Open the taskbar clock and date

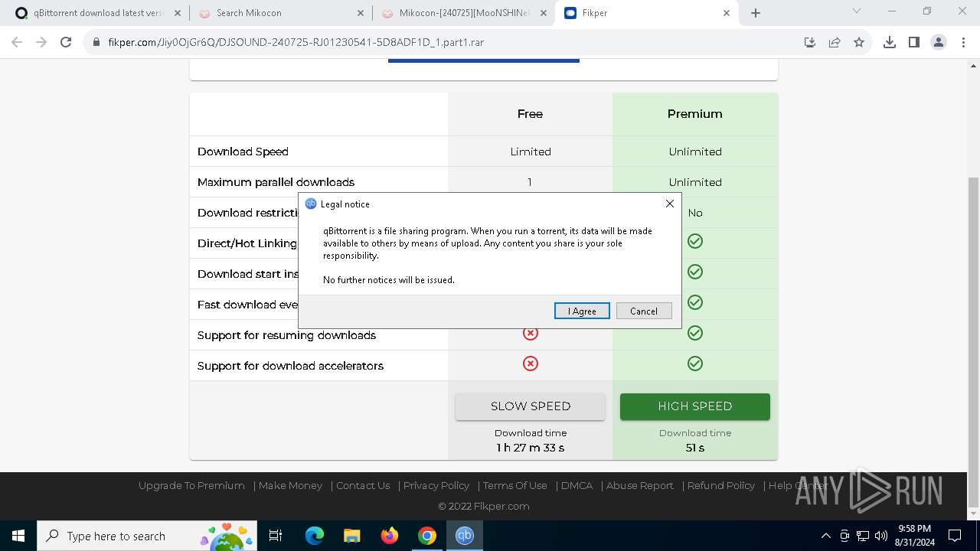pyautogui.click(x=914, y=536)
